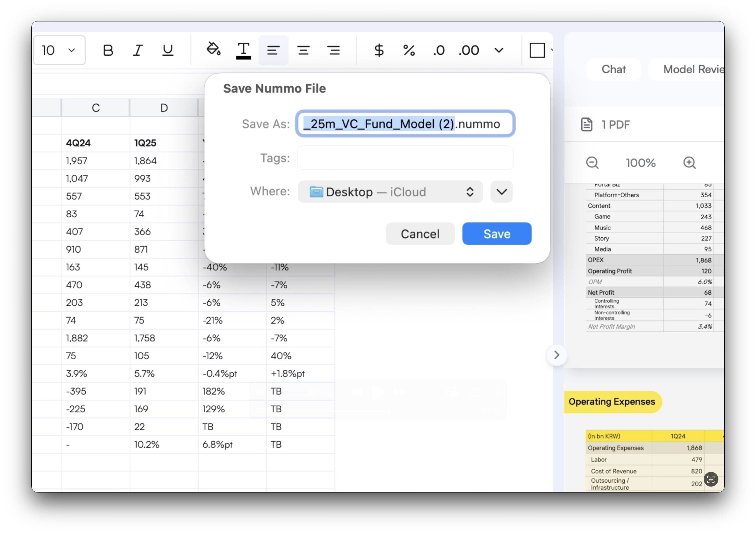This screenshot has height=534, width=756.
Task: Click the Tags input field
Action: 405,158
